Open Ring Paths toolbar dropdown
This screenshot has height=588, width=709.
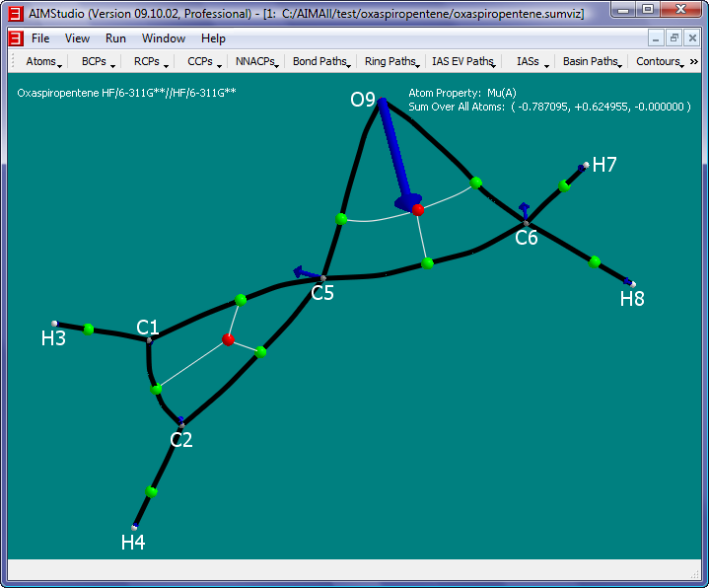click(x=391, y=62)
